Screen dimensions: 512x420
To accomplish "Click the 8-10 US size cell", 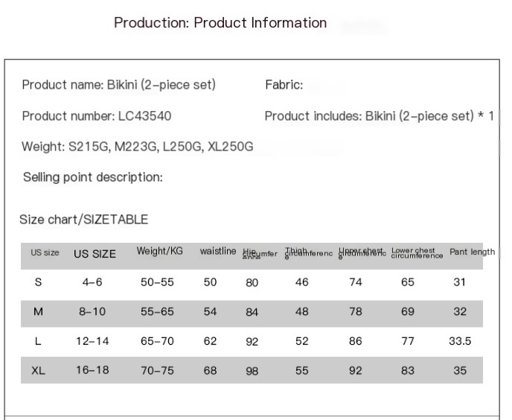I will [x=92, y=311].
